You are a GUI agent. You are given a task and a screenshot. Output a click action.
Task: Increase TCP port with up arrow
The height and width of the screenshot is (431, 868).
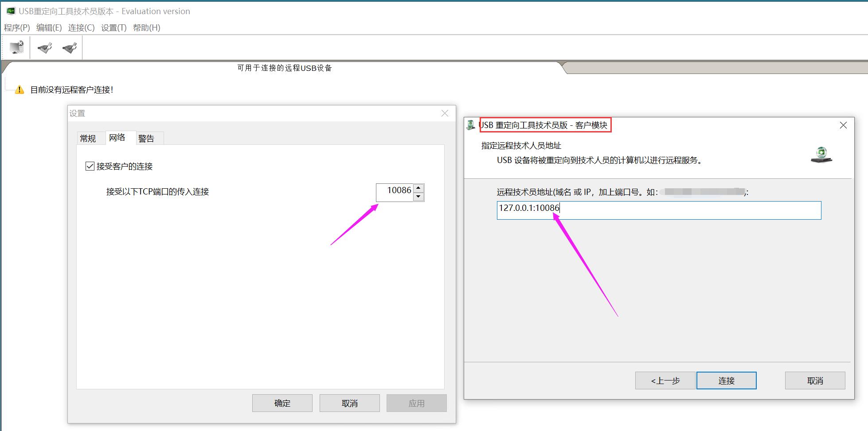click(x=418, y=188)
